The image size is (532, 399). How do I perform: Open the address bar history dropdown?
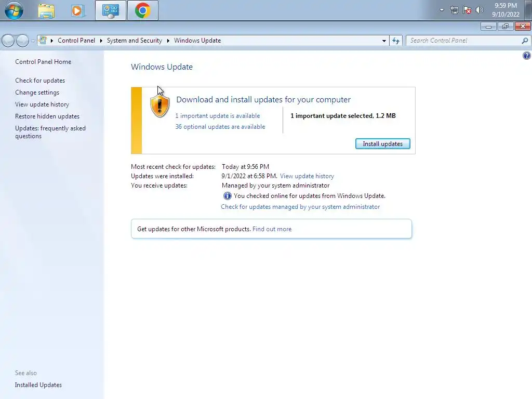[x=384, y=41]
